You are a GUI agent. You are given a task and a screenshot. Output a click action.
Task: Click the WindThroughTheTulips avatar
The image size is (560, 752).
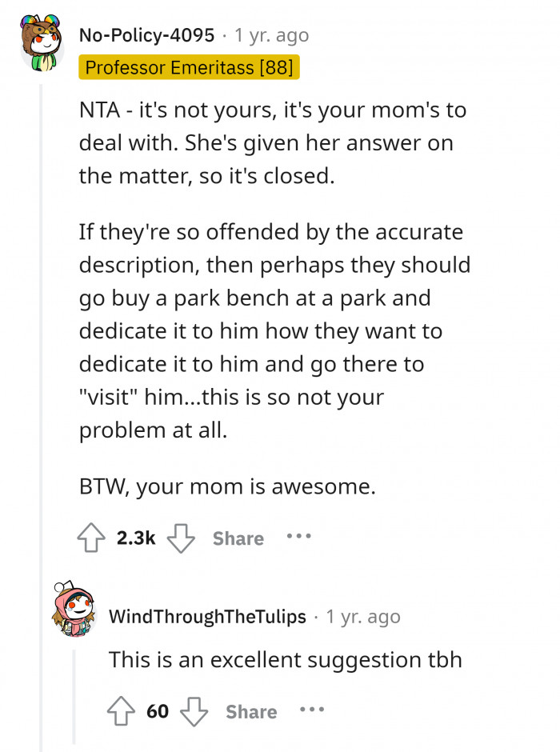(x=73, y=610)
